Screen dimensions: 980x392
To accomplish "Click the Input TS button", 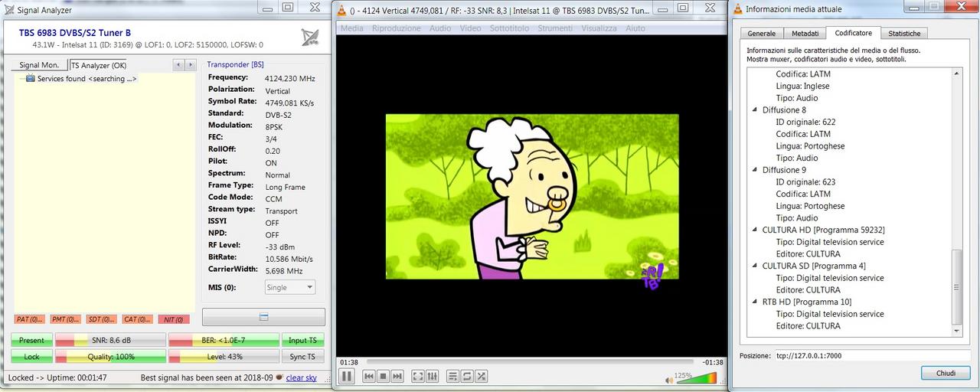I will [x=303, y=340].
